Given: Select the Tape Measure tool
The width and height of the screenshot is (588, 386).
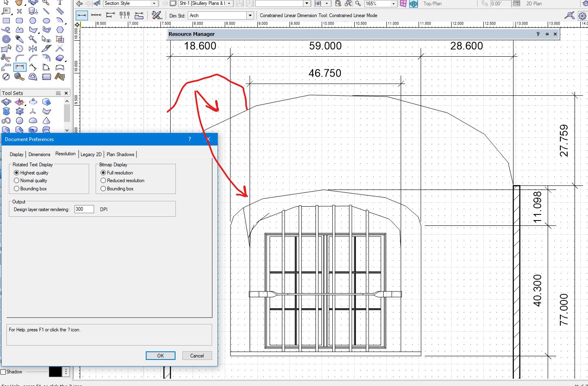Looking at the screenshot, I should 19,77.
